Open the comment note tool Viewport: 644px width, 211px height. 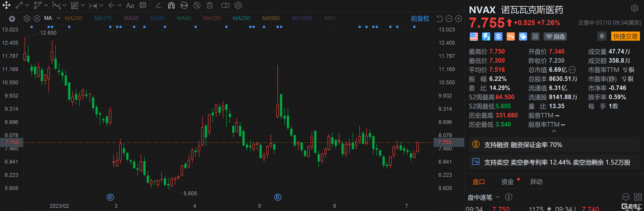pyautogui.click(x=143, y=5)
